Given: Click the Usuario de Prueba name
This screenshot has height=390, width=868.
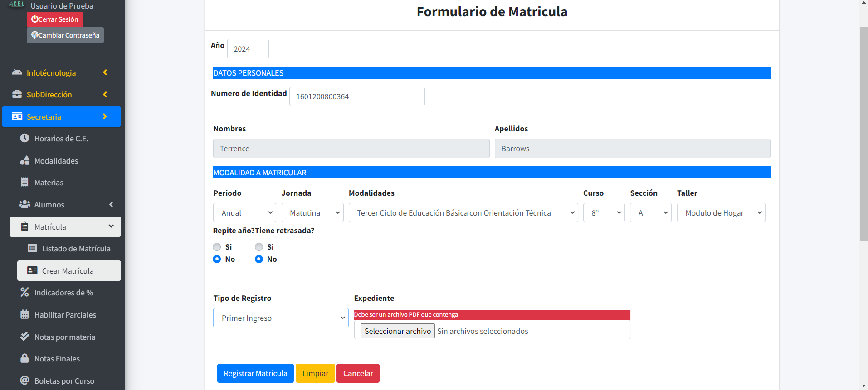Looking at the screenshot, I should pos(62,6).
